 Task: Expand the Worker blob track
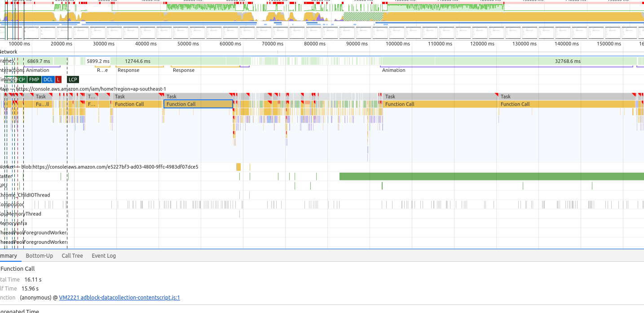[99, 167]
